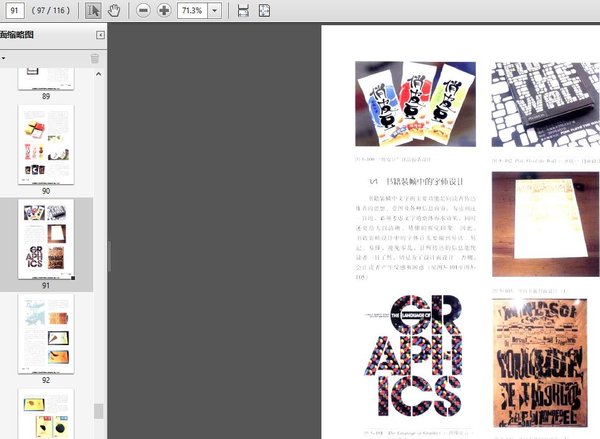Open the page 92 thumbnail
Viewport: 600px width, 439px height.
[x=46, y=334]
